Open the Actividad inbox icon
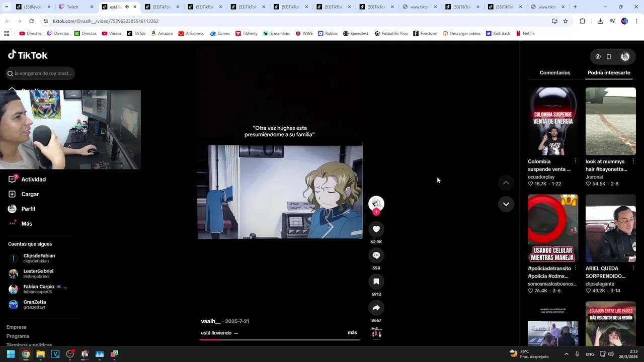644x362 pixels. (x=12, y=179)
